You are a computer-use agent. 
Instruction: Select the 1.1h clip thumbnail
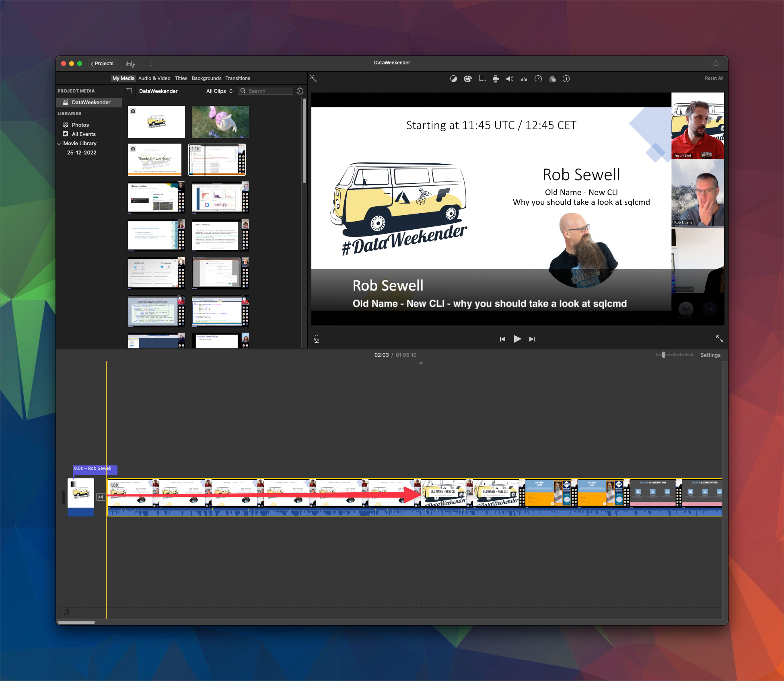click(217, 160)
